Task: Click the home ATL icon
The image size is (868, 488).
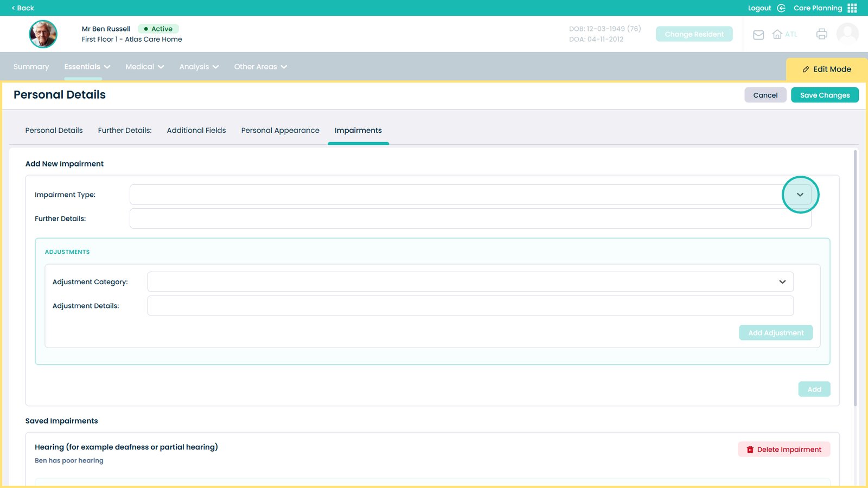Action: pyautogui.click(x=777, y=35)
